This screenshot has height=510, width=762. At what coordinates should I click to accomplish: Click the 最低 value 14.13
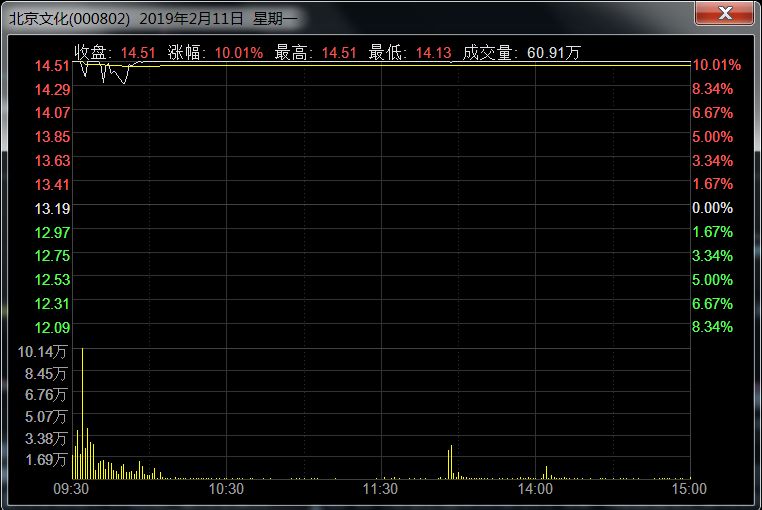(435, 52)
